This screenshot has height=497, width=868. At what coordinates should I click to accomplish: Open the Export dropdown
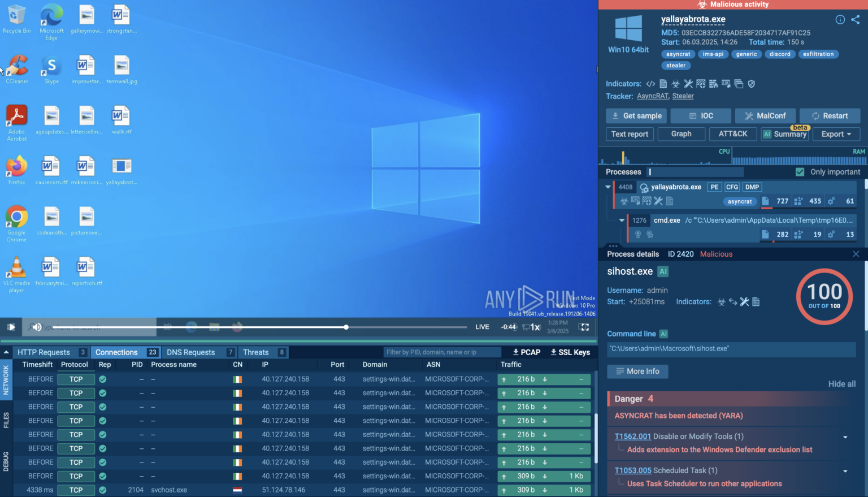coord(836,134)
